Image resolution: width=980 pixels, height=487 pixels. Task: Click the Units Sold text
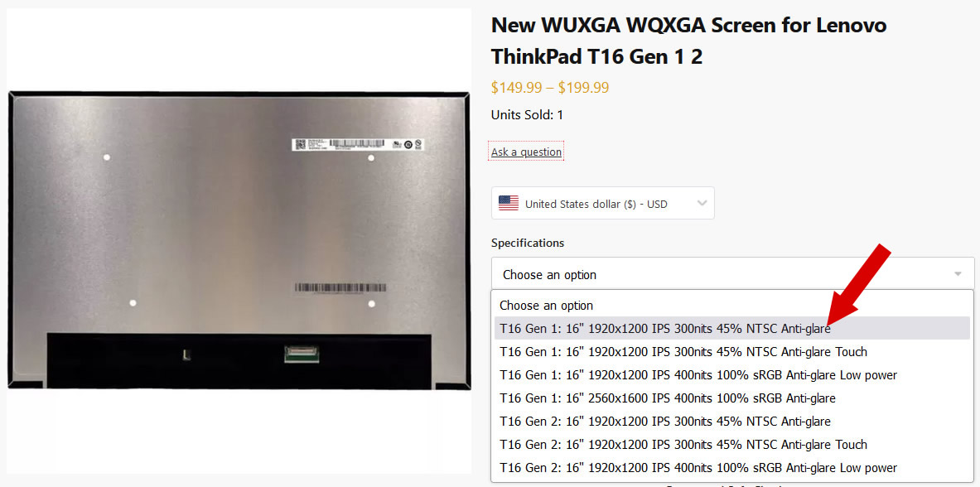pos(528,115)
